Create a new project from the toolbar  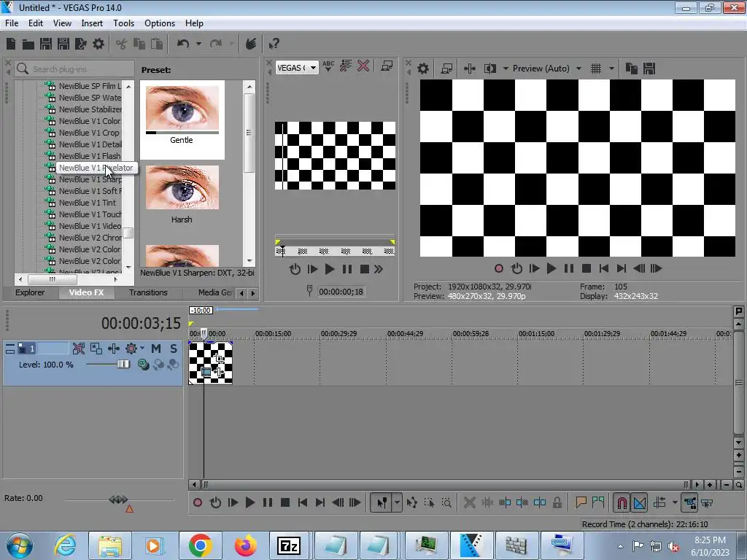coord(11,44)
